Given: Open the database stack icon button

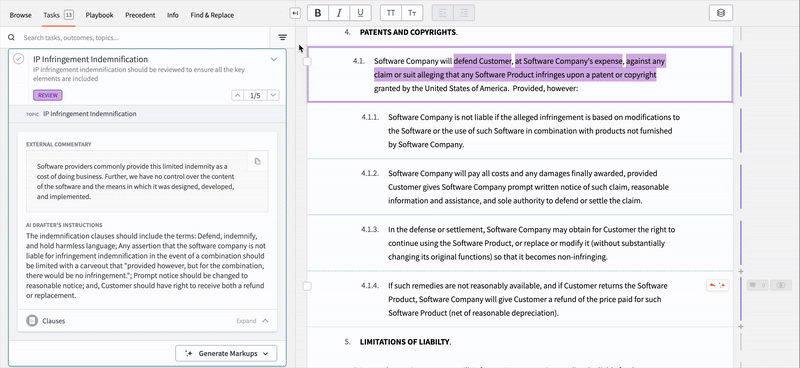Looking at the screenshot, I should point(721,13).
